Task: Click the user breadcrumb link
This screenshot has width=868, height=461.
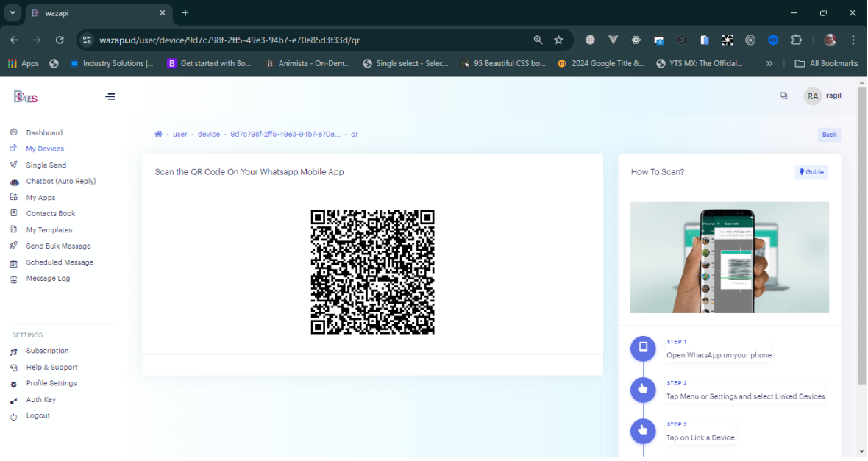Action: (x=180, y=135)
